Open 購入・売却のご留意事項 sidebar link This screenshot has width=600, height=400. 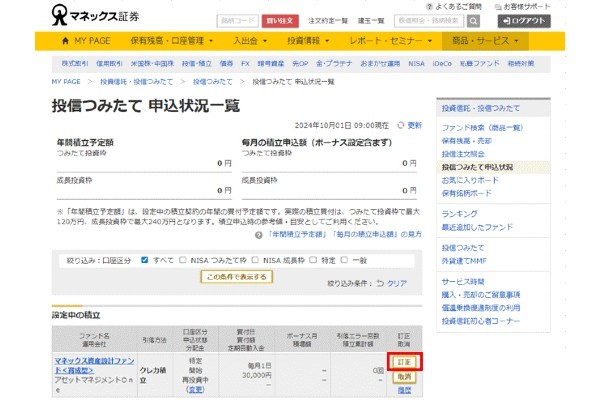481,295
